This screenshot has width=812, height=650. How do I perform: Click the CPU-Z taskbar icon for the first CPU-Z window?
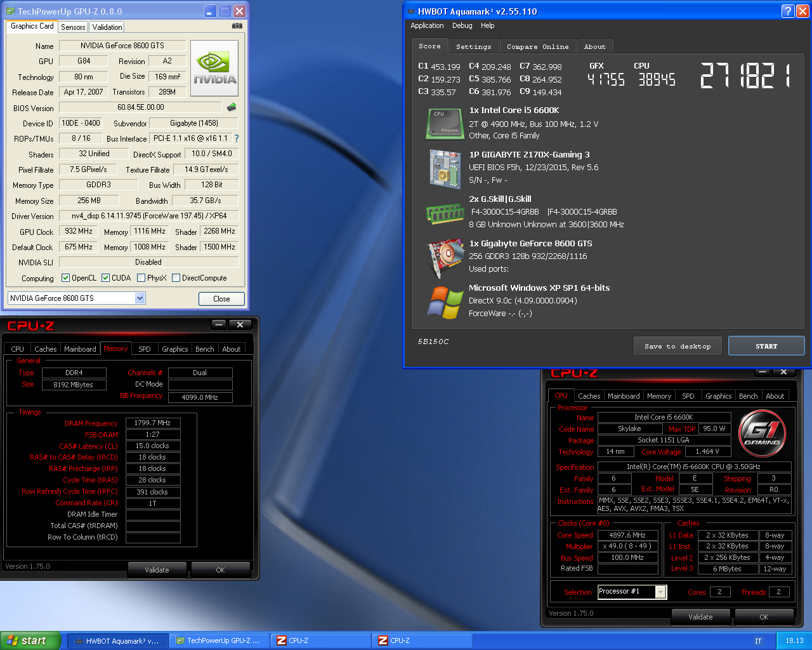(x=281, y=640)
